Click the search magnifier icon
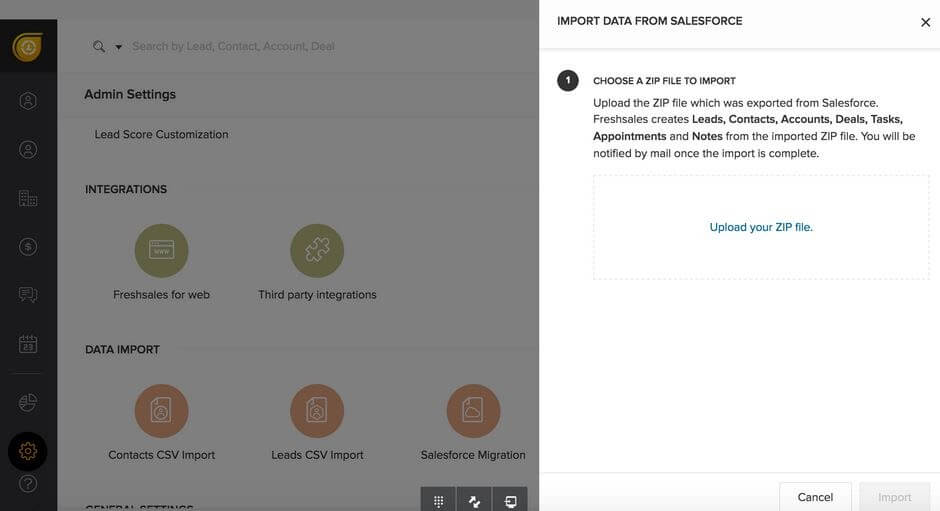This screenshot has height=511, width=940. [99, 46]
